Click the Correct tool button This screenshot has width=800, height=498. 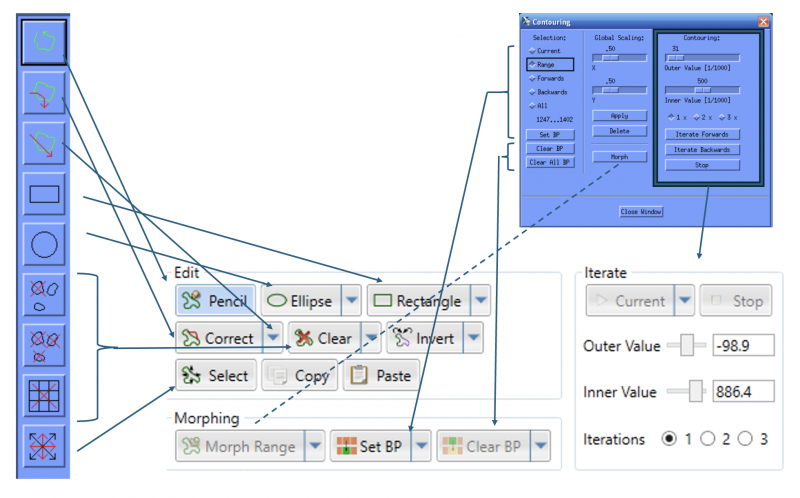click(219, 338)
